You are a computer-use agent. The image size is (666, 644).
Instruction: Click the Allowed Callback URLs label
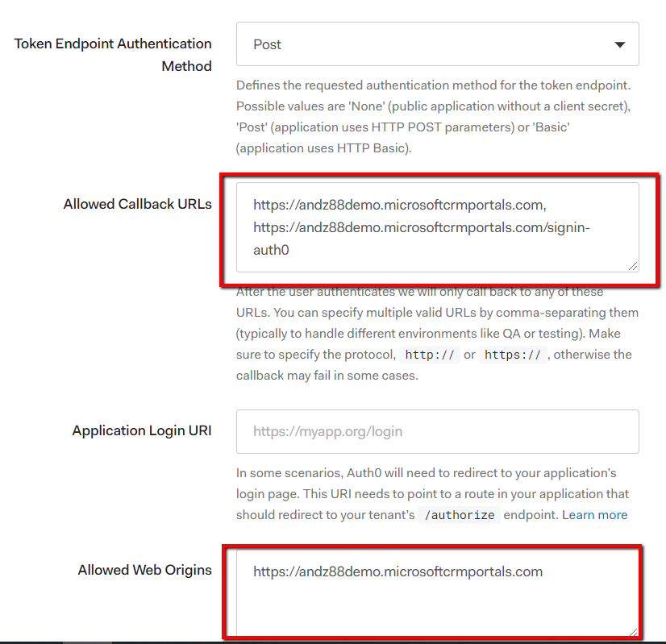pos(137,204)
